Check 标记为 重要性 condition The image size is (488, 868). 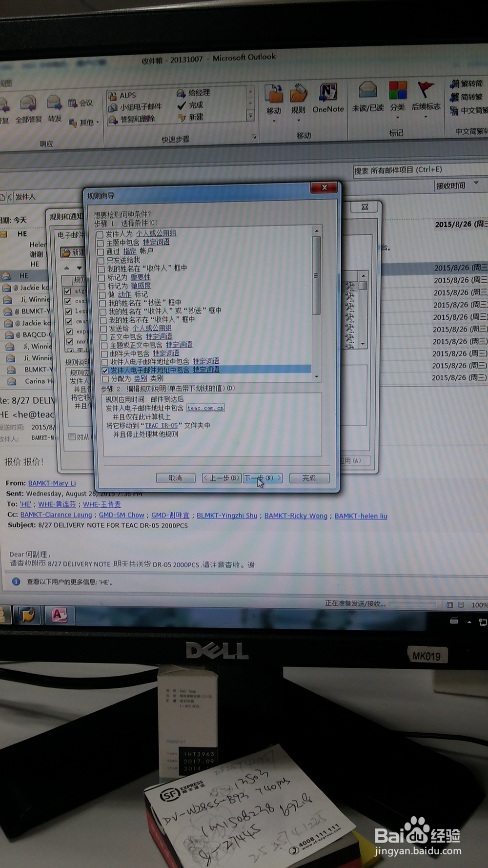(x=102, y=278)
